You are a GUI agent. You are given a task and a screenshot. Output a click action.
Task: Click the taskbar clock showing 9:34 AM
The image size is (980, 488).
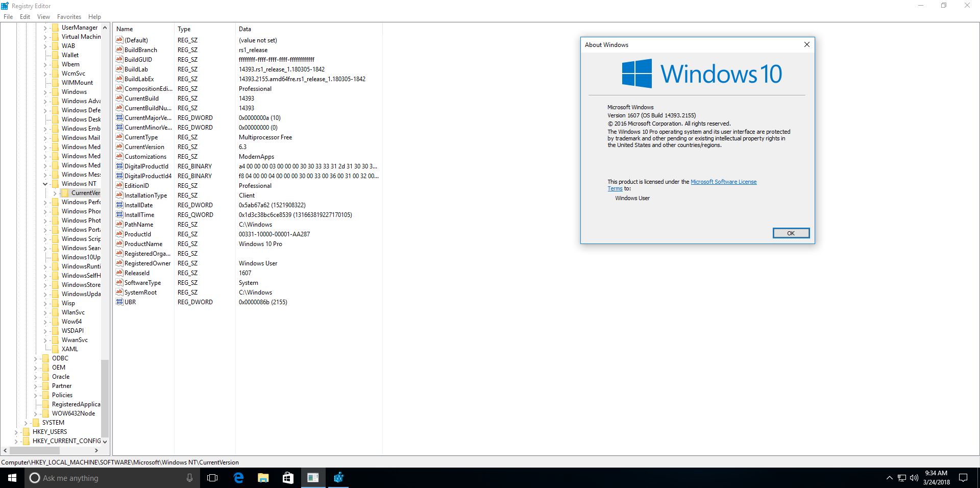click(x=936, y=478)
